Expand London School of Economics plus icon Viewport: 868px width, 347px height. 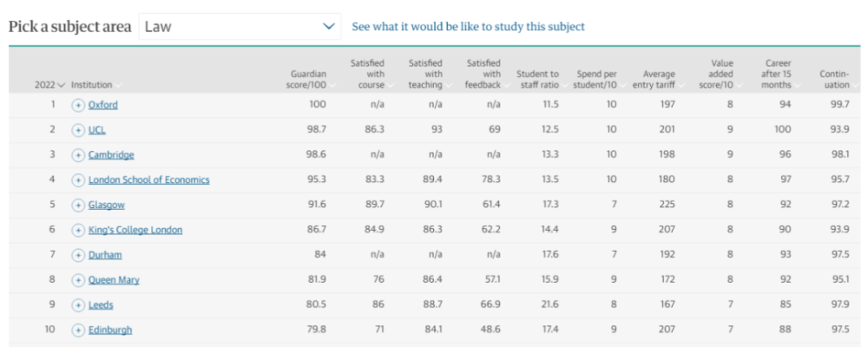78,180
